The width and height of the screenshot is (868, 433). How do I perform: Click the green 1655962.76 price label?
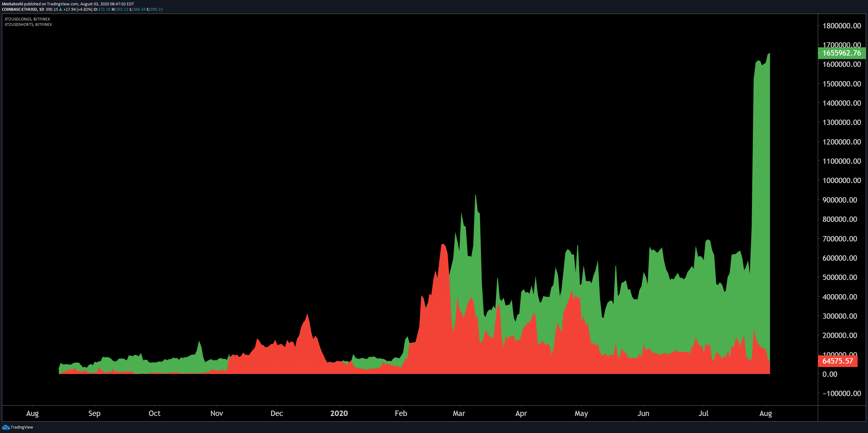click(842, 53)
